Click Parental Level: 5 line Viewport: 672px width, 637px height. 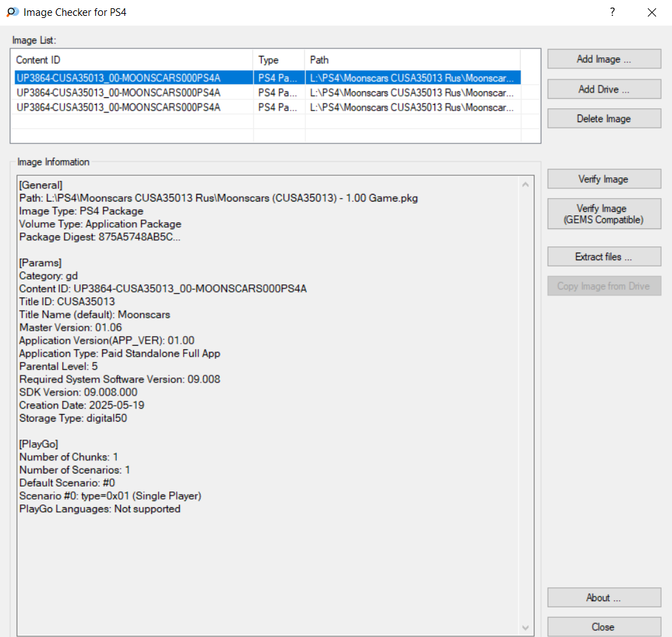coord(58,366)
